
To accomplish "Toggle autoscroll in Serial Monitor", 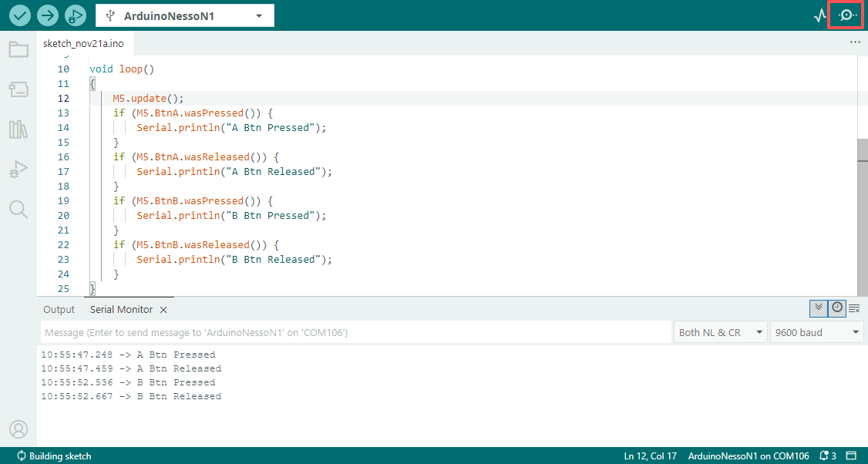I will [x=819, y=308].
